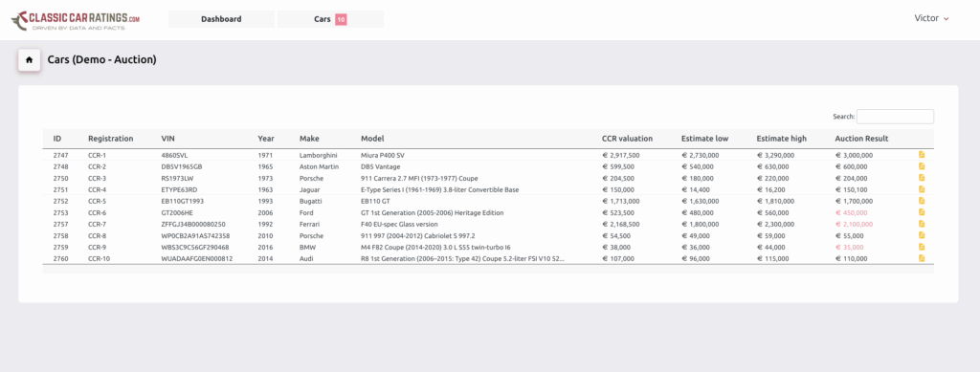
Task: Open document icon for Bugatti EB110 GT row
Action: coord(922,201)
